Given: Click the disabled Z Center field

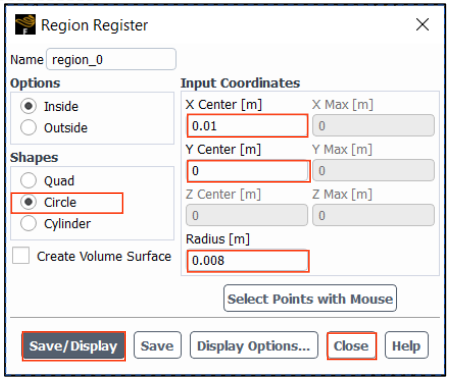Looking at the screenshot, I should (247, 215).
